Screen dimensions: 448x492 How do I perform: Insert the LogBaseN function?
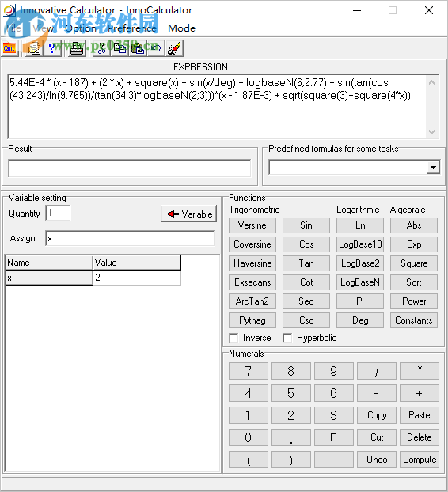(360, 282)
